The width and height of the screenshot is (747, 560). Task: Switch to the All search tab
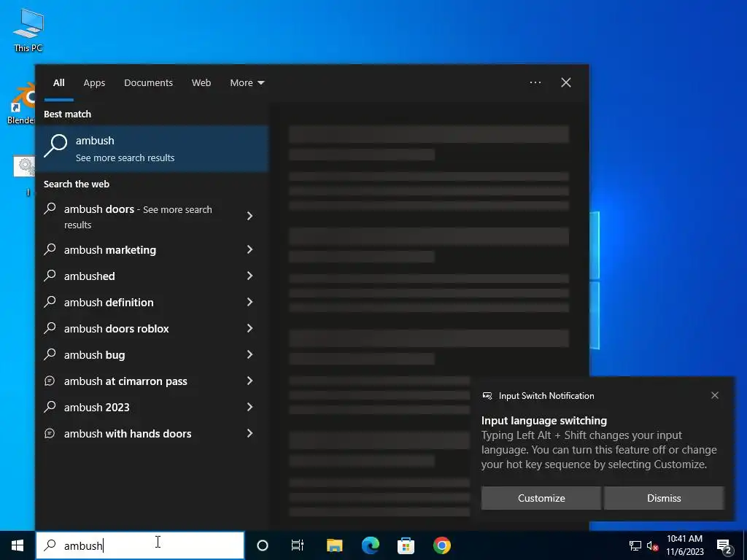(58, 82)
